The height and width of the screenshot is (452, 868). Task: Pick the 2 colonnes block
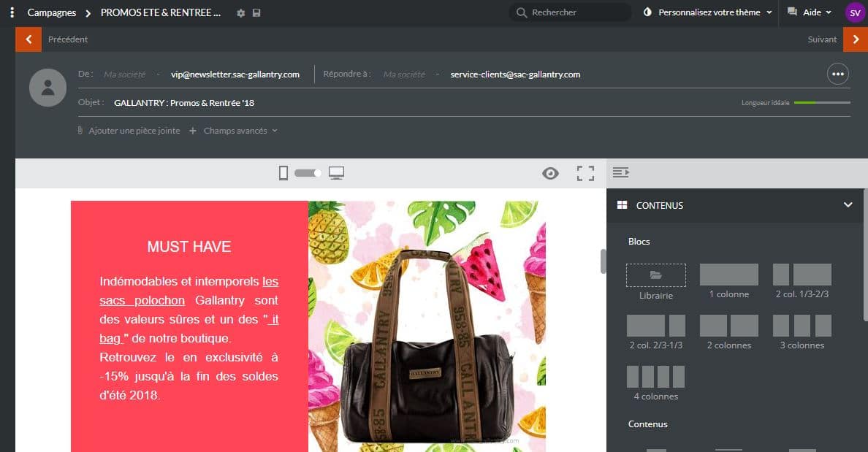(729, 326)
